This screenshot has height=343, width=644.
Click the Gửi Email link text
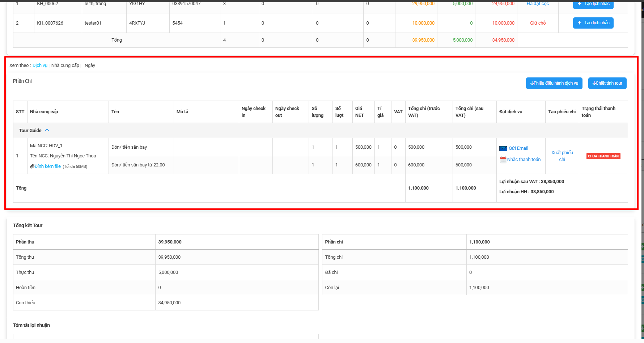pyautogui.click(x=518, y=148)
